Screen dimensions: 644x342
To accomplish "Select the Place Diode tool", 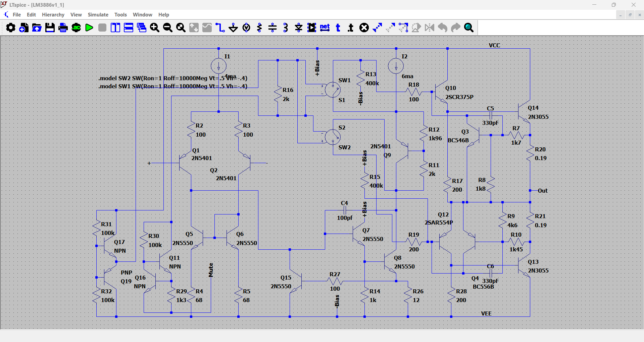I will [299, 28].
